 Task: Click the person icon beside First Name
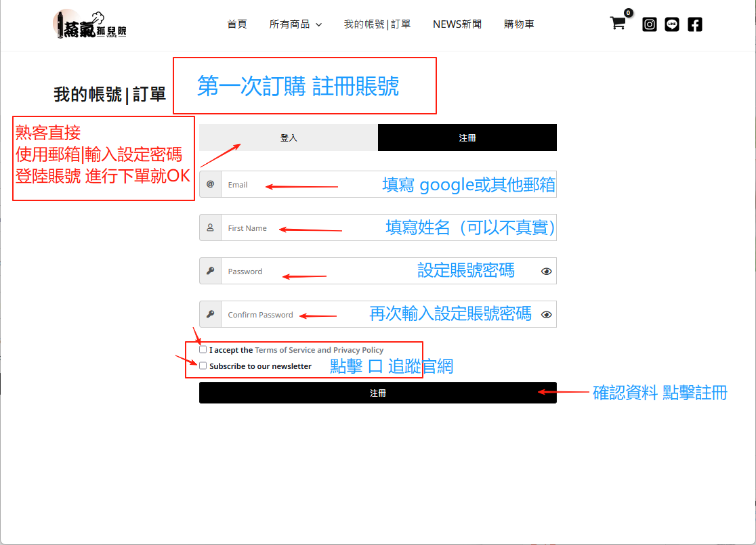coord(210,227)
